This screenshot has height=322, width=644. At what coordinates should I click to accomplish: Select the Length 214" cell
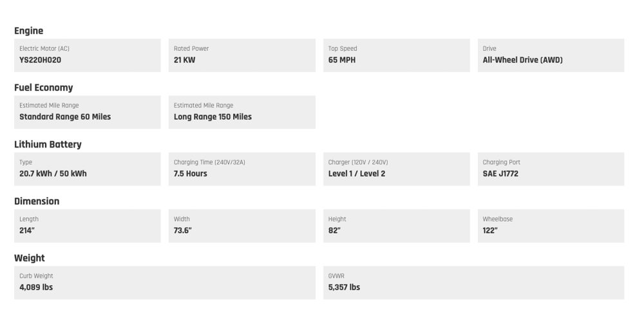87,225
